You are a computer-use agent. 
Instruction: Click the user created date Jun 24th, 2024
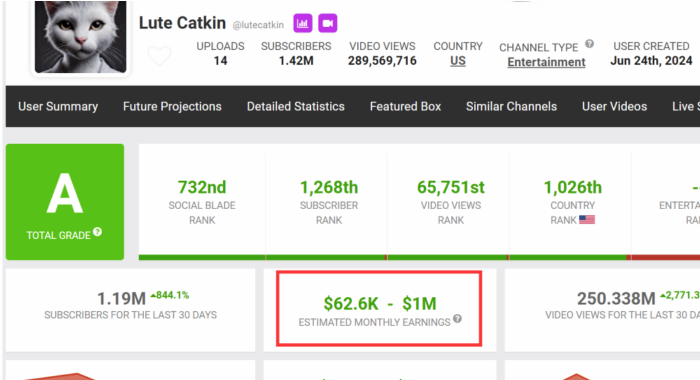(651, 61)
